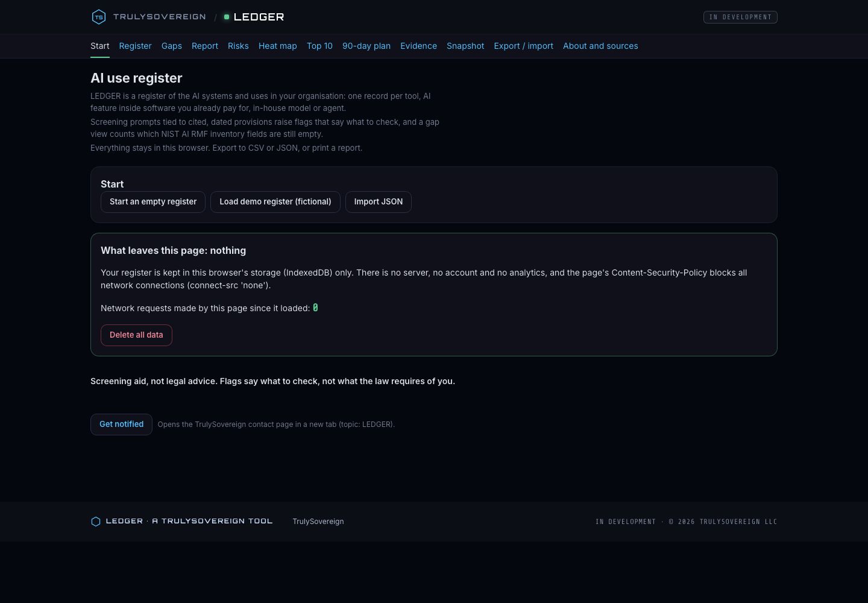868x603 pixels.
Task: Click 'Opens the TrulySovereign contact page' note
Action: coord(276,425)
